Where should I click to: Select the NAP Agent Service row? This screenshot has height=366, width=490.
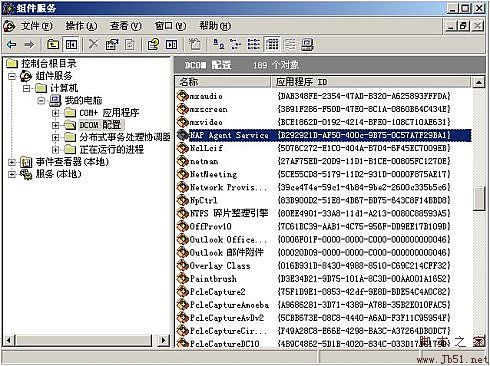(323, 135)
